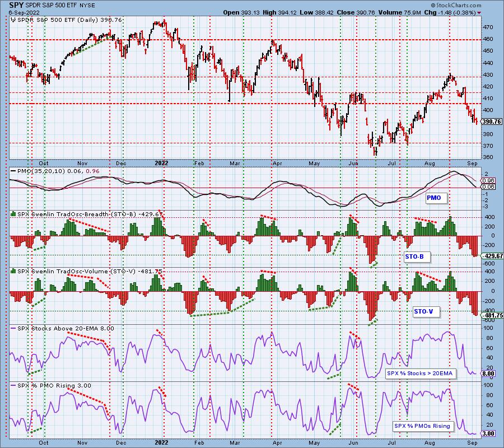This screenshot has width=504, height=448.
Task: Click the 2022 label on bottom time axis
Action: point(161,443)
